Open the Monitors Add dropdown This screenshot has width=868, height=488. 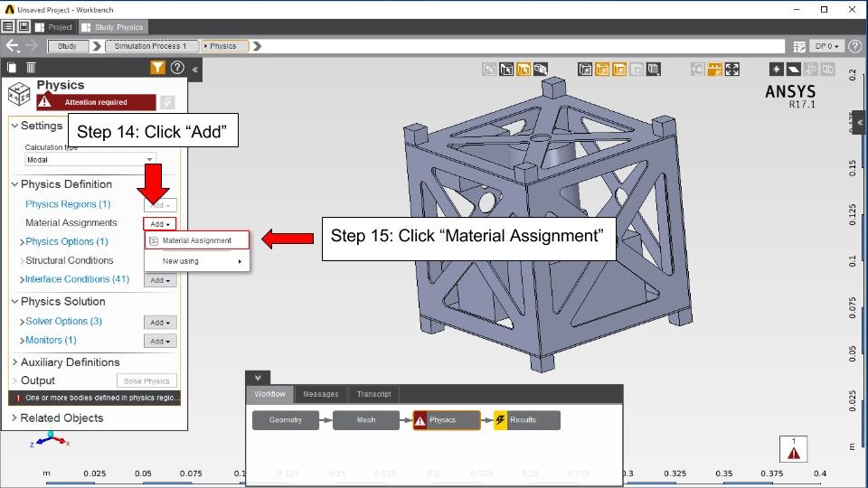160,342
